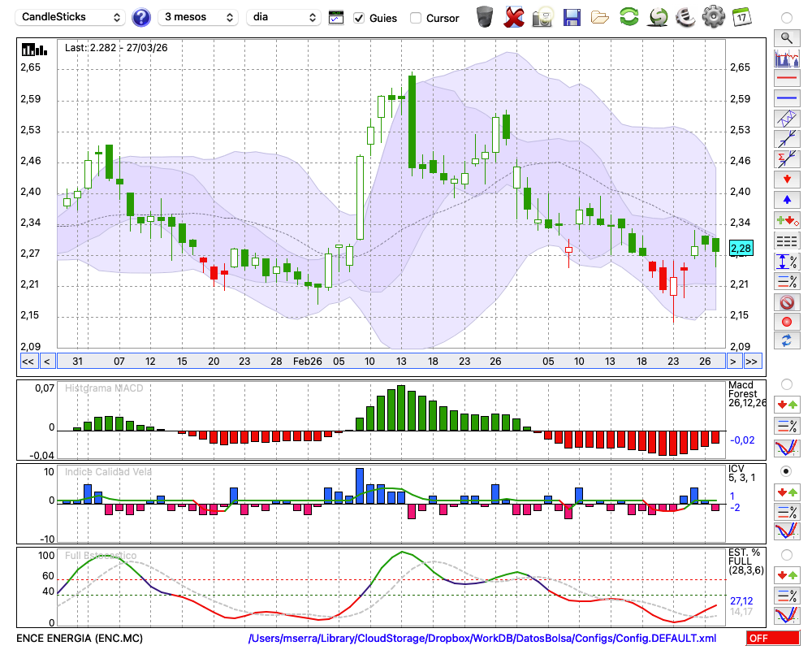Click the << rewind button under the chart
Viewport: 812px width, 650px height.
[x=28, y=362]
